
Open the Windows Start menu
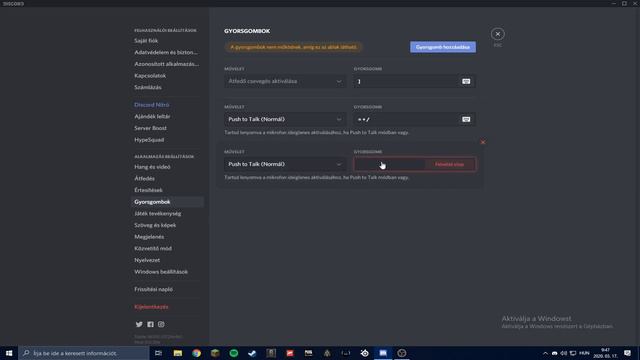pyautogui.click(x=9, y=353)
